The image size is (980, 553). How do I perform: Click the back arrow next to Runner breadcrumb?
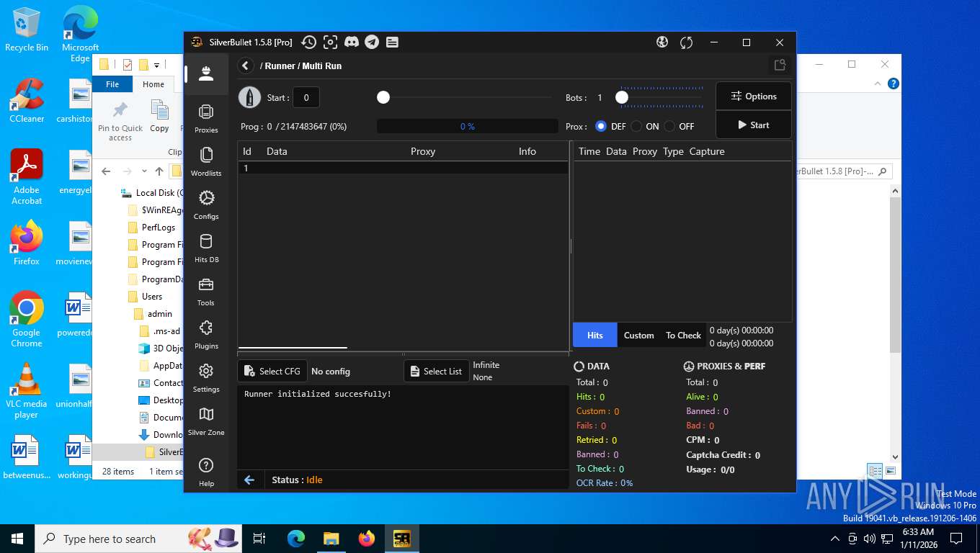tap(246, 66)
